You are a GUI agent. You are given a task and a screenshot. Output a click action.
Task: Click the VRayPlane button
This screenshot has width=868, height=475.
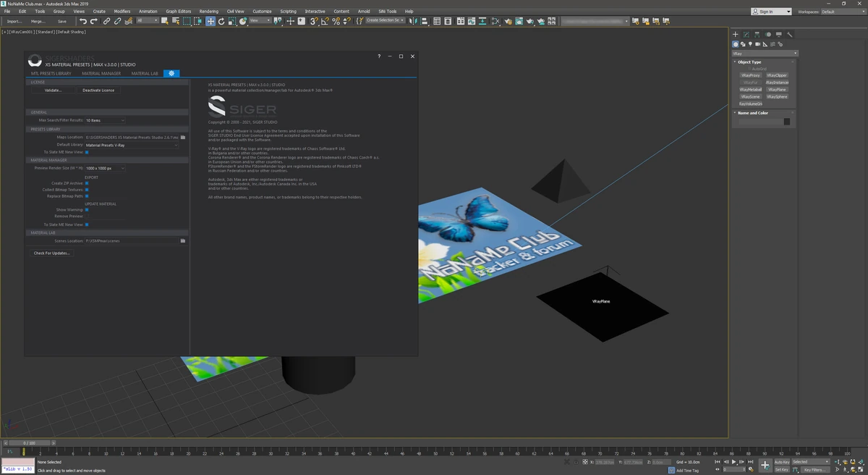777,90
